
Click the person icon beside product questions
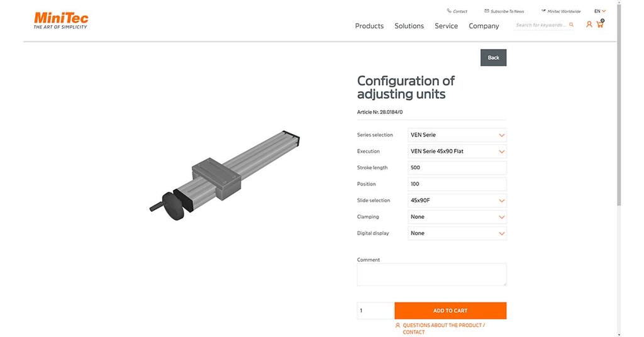coord(397,325)
